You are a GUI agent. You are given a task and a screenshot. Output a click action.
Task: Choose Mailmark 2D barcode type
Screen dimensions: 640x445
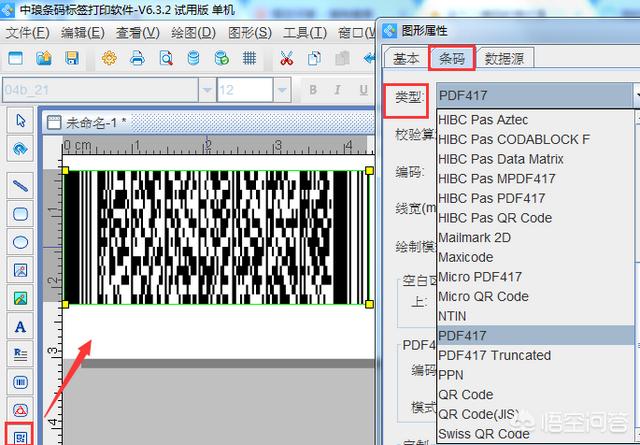click(536, 237)
